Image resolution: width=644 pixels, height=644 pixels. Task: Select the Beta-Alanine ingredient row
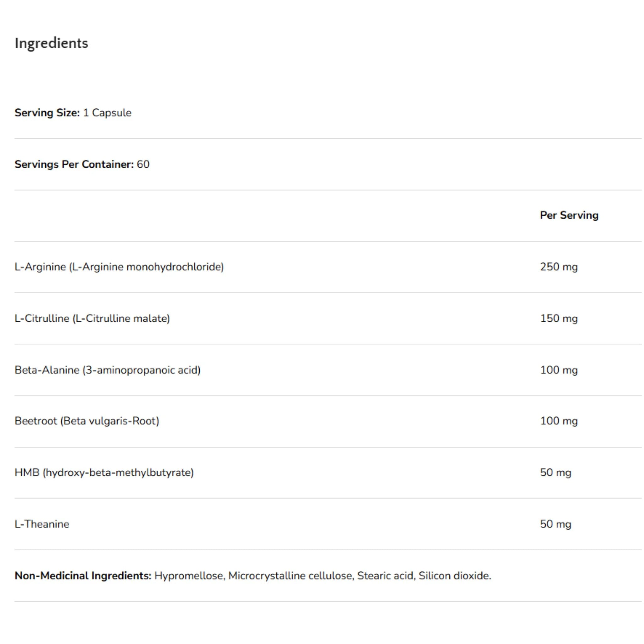click(x=328, y=370)
